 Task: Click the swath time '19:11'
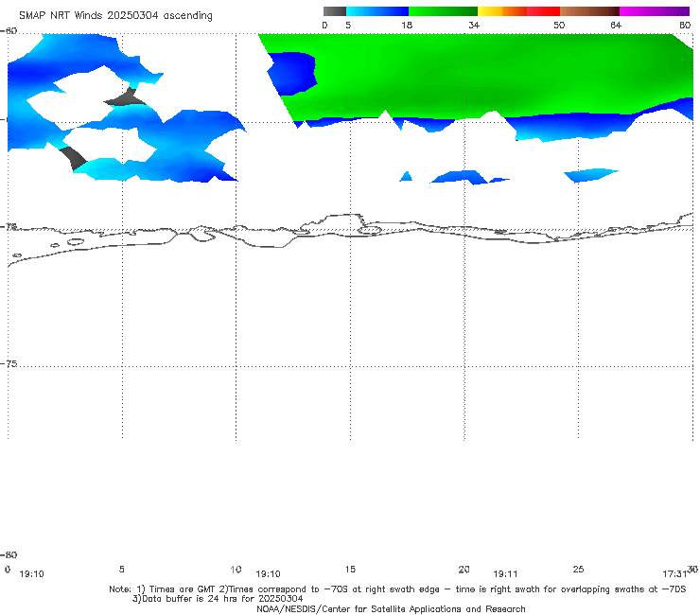(x=505, y=574)
